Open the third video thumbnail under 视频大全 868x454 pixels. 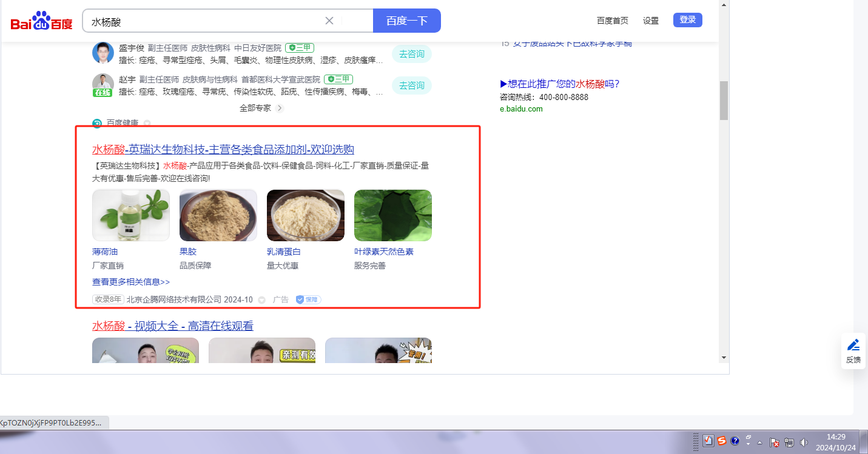click(378, 350)
